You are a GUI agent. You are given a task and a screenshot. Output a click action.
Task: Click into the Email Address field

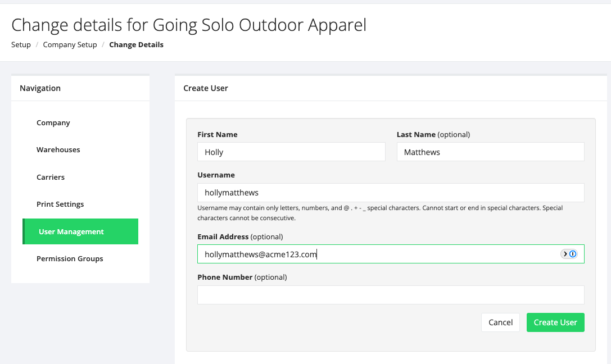tap(391, 254)
